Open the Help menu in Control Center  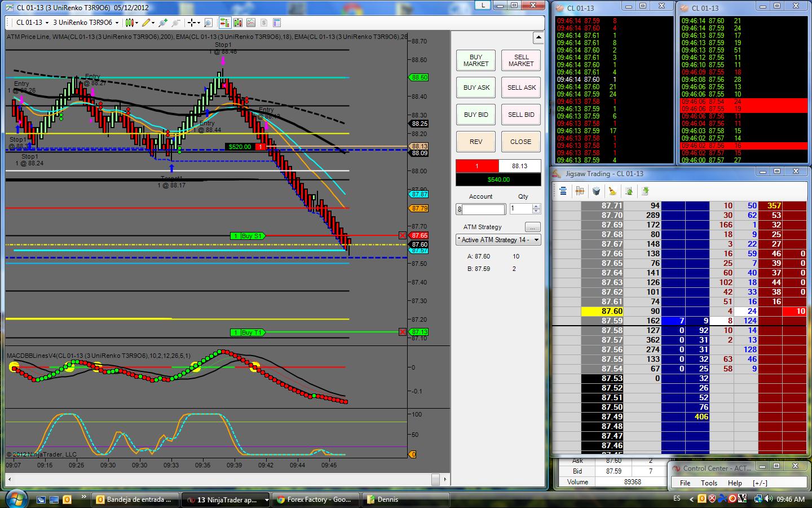pyautogui.click(x=735, y=483)
